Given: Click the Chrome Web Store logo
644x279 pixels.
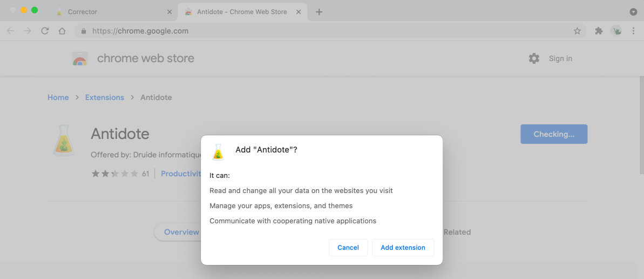Looking at the screenshot, I should coord(80,58).
